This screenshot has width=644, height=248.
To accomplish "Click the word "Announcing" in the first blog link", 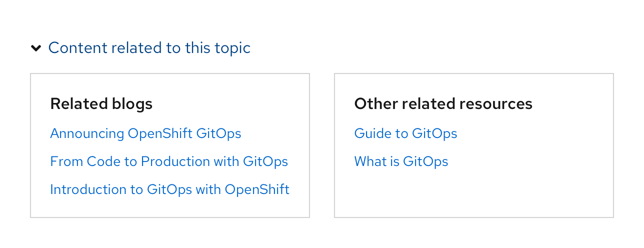I will coord(87,133).
